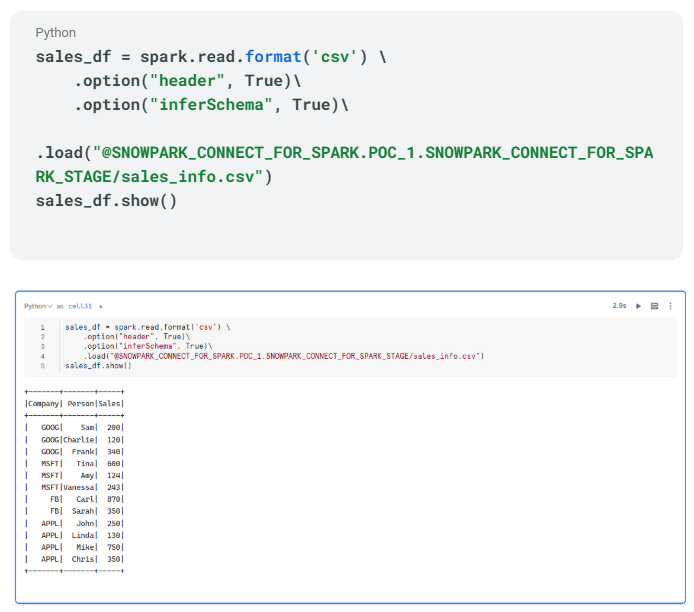Click the Python label atop the code snippet

click(55, 33)
